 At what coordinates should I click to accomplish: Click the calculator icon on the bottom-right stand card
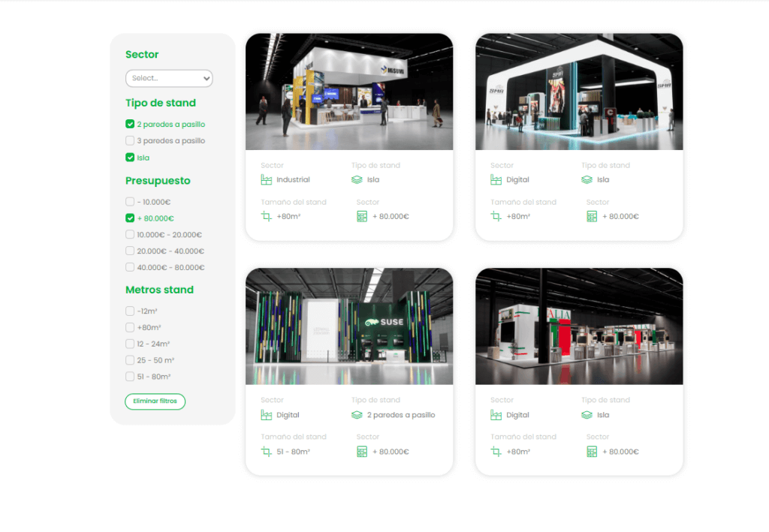pyautogui.click(x=592, y=452)
